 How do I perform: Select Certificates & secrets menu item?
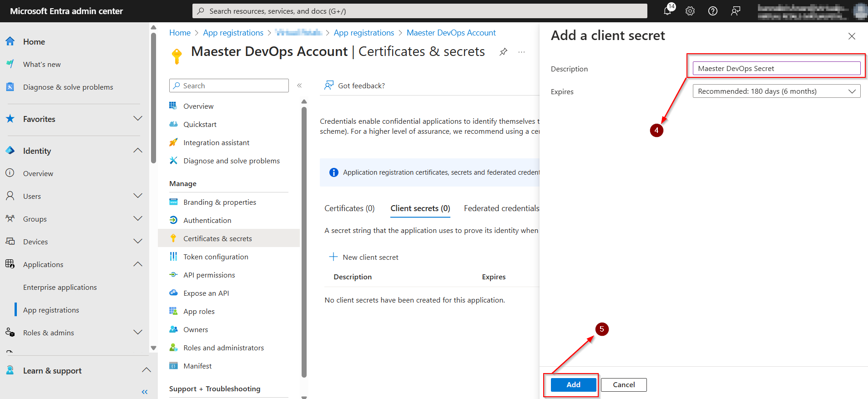(x=229, y=238)
